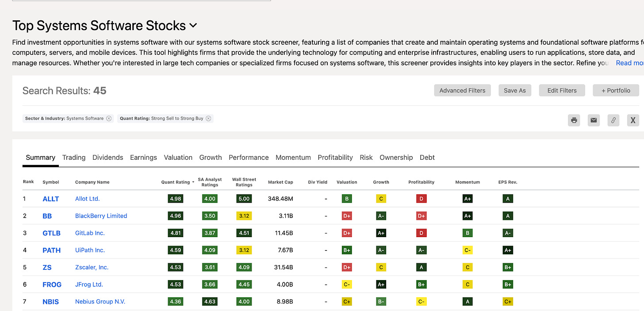Open the Allot Ltd. company link
The image size is (644, 311).
(x=88, y=199)
